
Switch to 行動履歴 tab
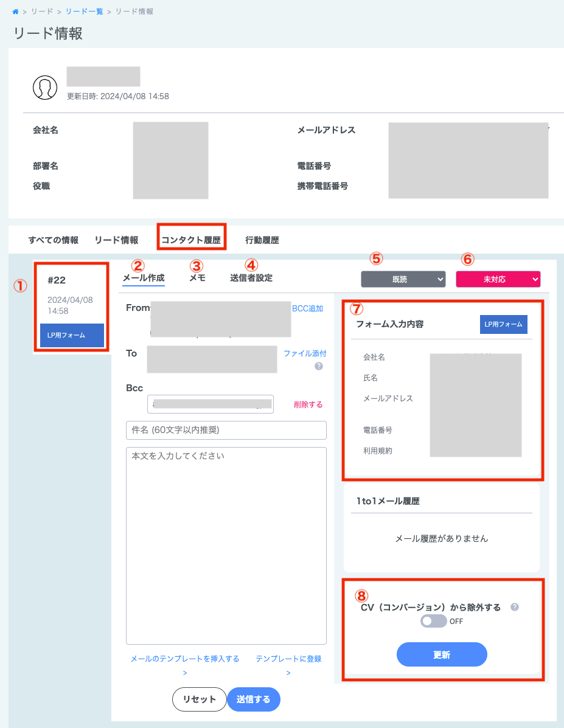coord(262,240)
